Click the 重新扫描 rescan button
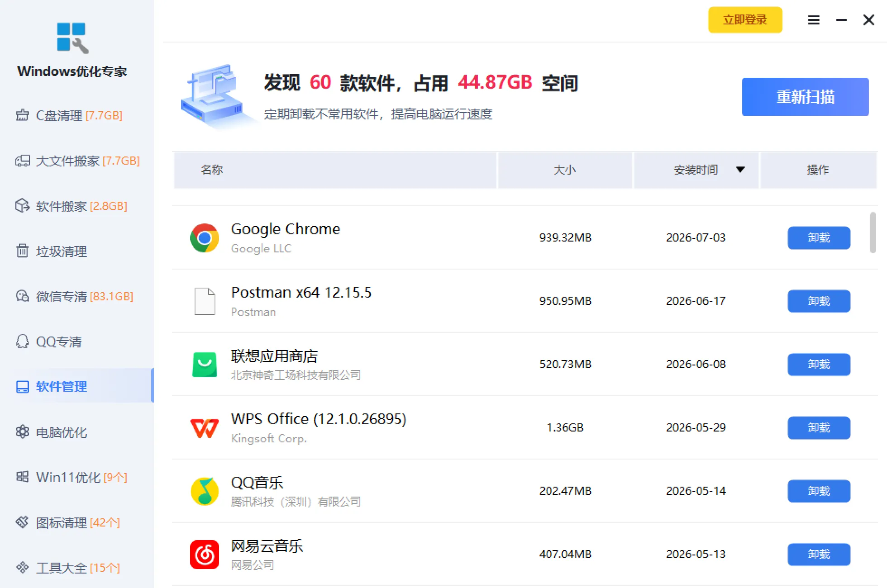 [805, 97]
